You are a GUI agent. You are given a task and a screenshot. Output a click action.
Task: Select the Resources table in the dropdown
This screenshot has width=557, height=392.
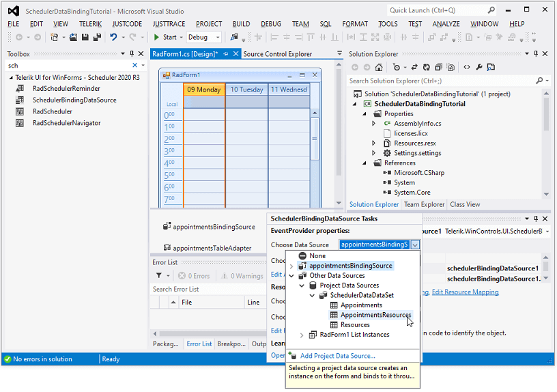(x=355, y=325)
